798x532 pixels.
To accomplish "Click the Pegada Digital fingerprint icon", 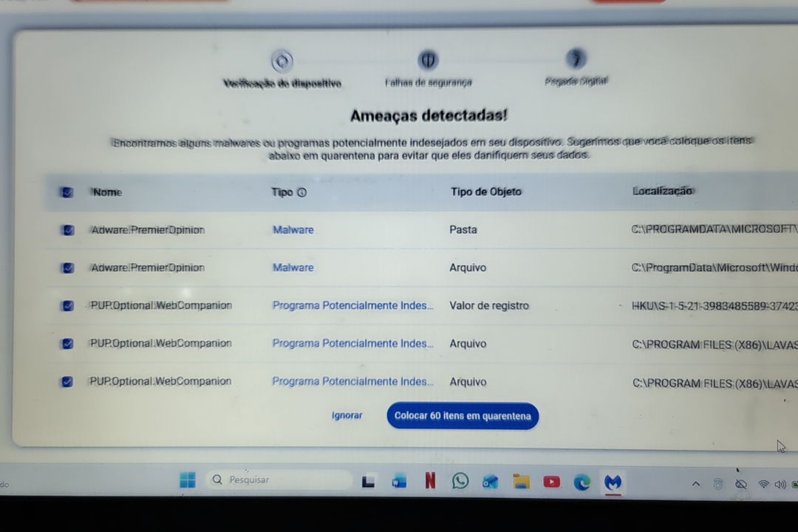I will pos(576,58).
